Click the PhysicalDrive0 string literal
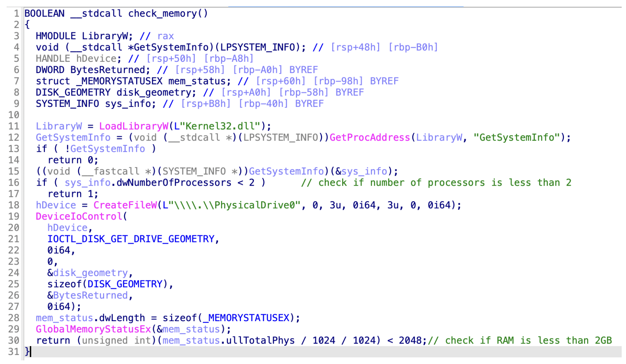 (x=232, y=205)
